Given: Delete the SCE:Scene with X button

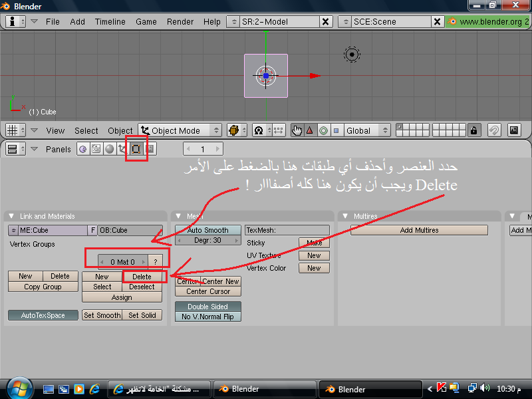Looking at the screenshot, I should pos(438,22).
